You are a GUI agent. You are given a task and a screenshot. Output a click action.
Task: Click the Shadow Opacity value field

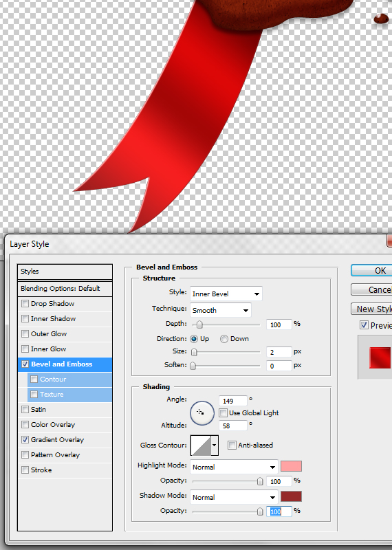point(279,511)
